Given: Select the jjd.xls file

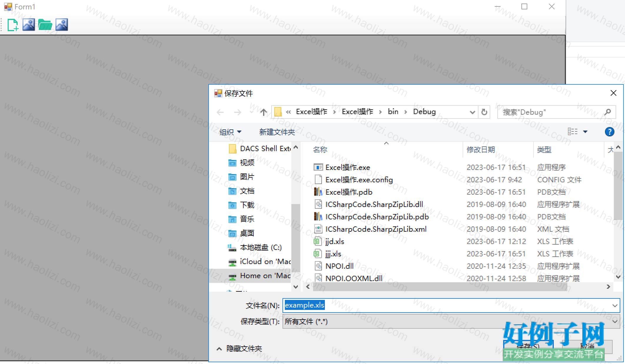Looking at the screenshot, I should (329, 241).
